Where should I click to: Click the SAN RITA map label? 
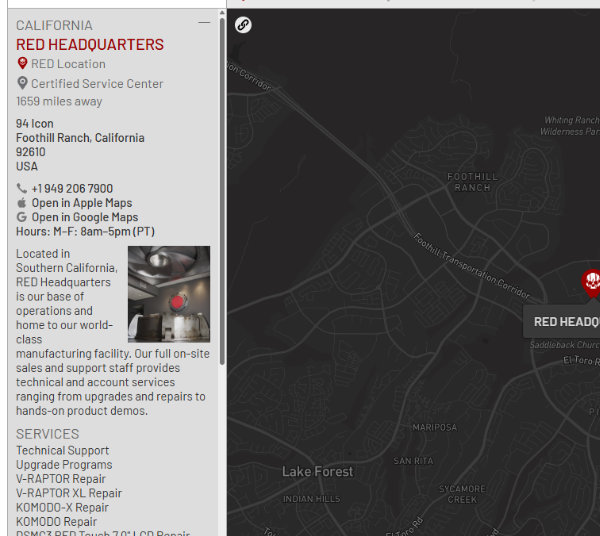click(414, 461)
